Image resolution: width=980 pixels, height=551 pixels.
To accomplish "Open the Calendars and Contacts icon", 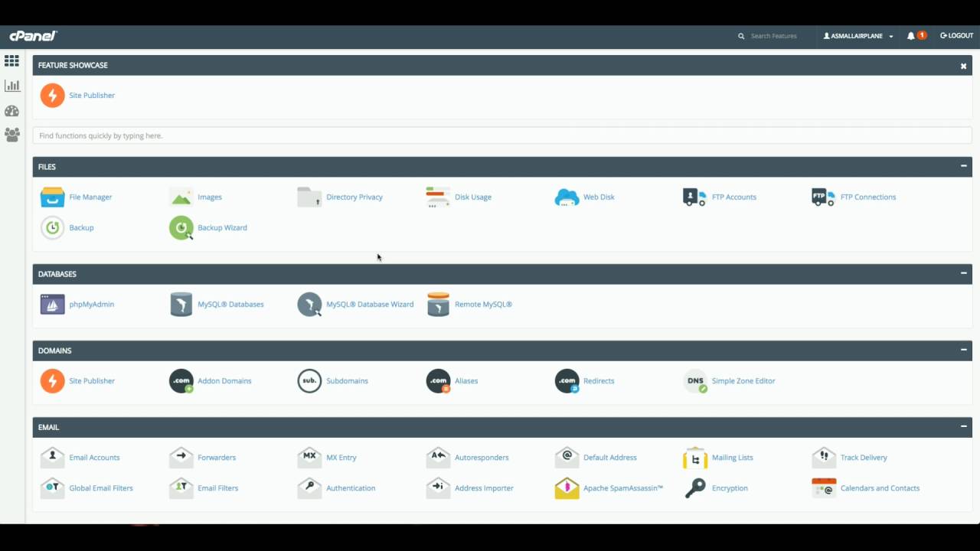I will [824, 487].
